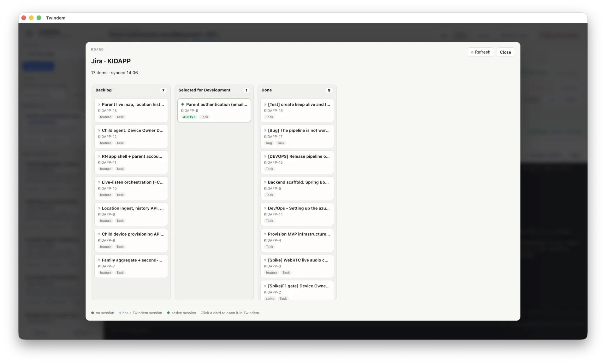Click the session icon on Provision MVP infrastructure card
This screenshot has height=364, width=606.
click(x=265, y=234)
